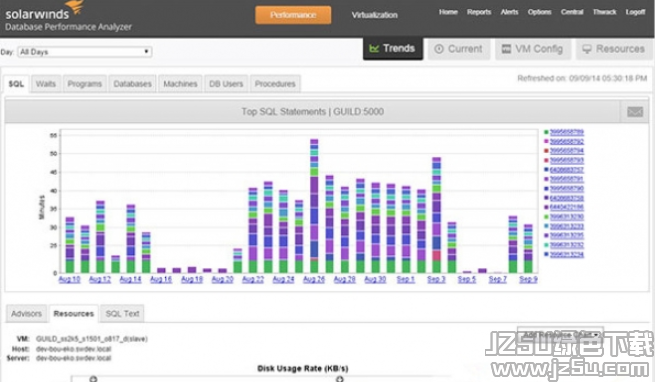Select the Waits tab
The image size is (655, 382).
[46, 84]
